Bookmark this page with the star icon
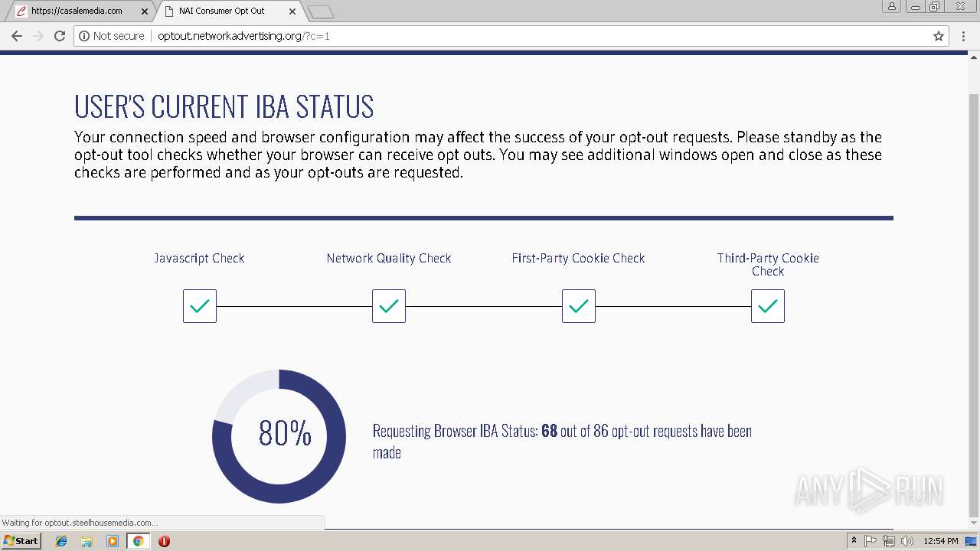980x551 pixels. 939,36
